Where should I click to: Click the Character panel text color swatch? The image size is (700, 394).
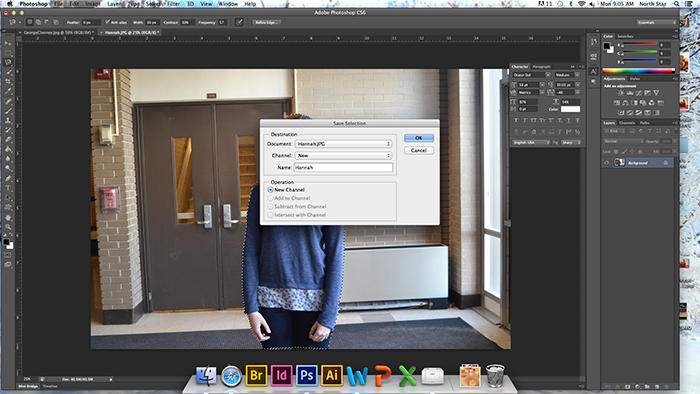[x=570, y=109]
